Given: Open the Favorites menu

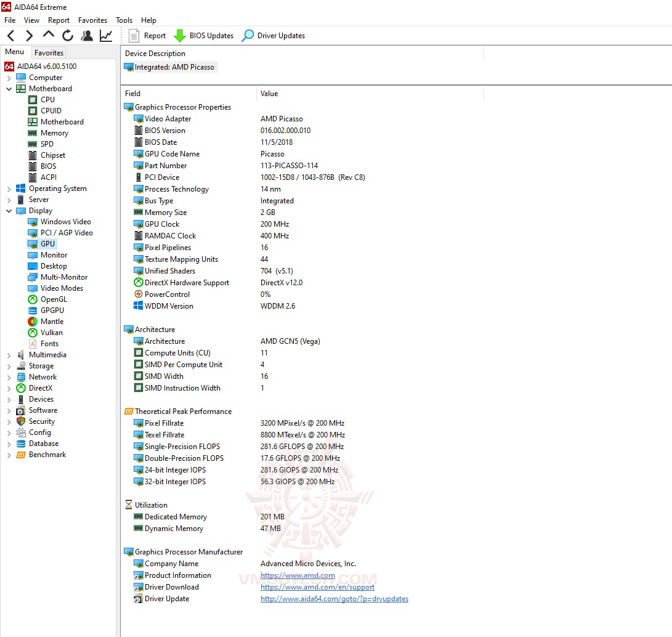Looking at the screenshot, I should (x=92, y=20).
